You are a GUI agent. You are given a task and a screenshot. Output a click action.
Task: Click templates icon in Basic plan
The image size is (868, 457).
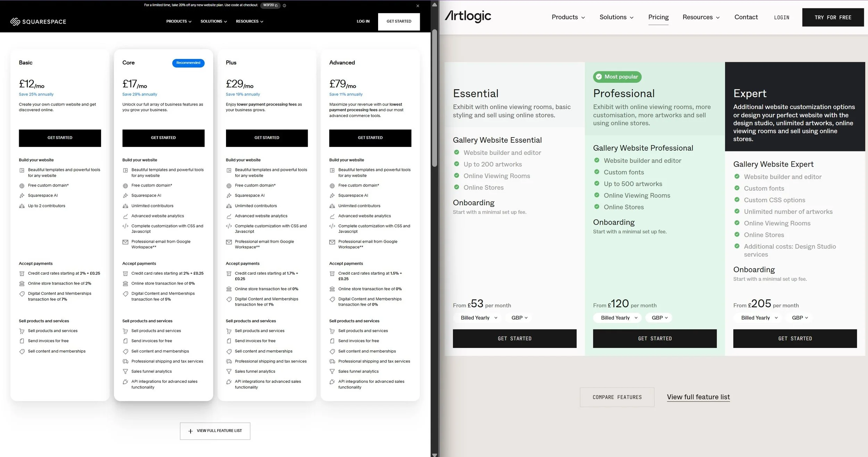[22, 171]
